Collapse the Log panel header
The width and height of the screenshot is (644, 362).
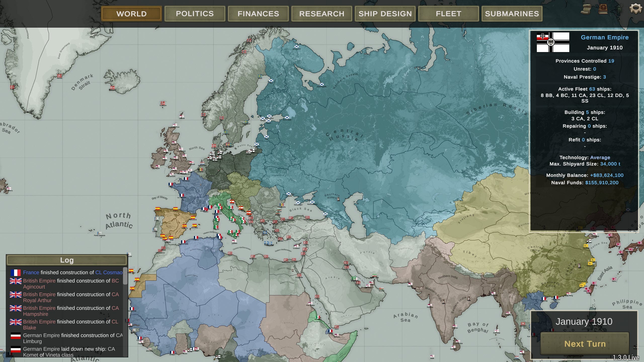point(67,260)
